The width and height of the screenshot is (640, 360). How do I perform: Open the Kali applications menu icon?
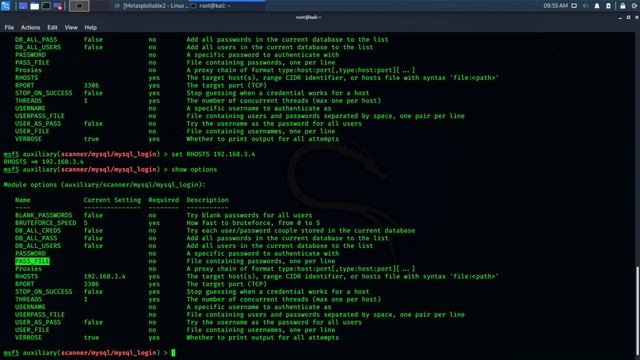click(5, 6)
